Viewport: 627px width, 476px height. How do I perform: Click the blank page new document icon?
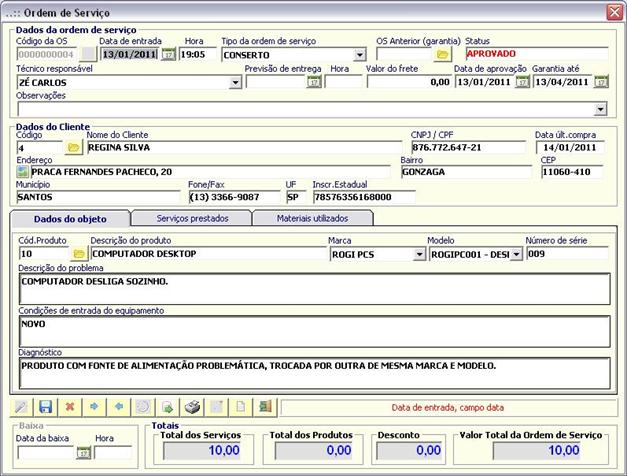241,407
